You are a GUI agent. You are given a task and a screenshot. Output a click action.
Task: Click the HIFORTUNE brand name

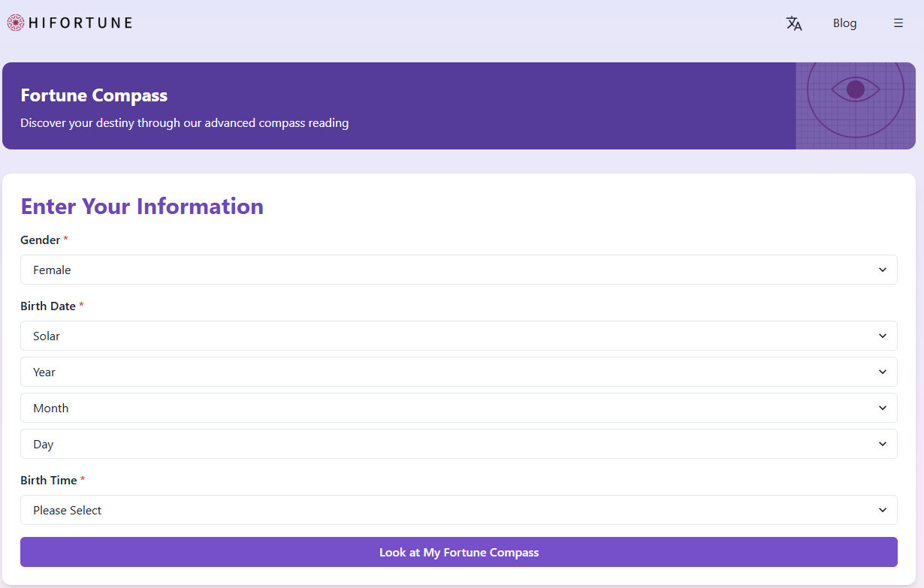[x=80, y=23]
